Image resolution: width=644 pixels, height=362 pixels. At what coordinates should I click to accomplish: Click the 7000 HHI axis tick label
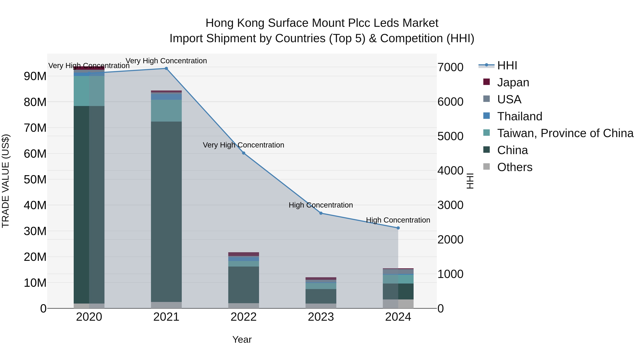click(450, 67)
